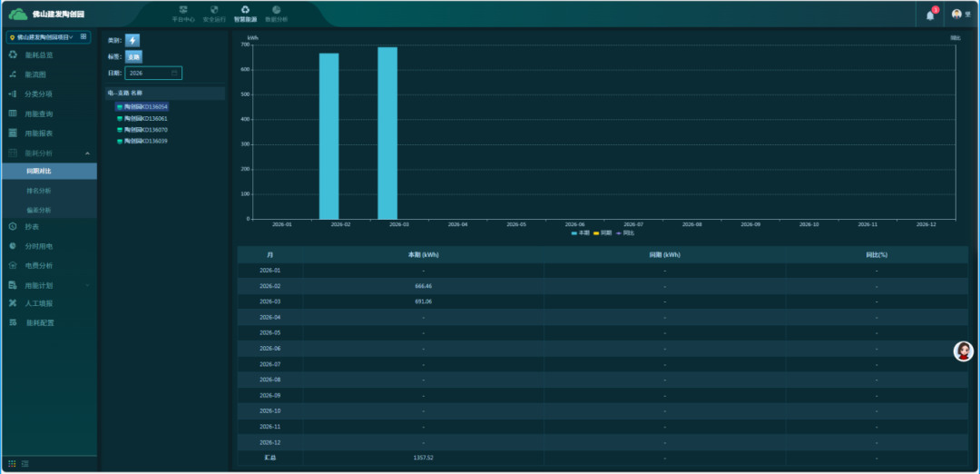Toggle 同期 series in chart legend
Image resolution: width=980 pixels, height=474 pixels.
coord(602,233)
